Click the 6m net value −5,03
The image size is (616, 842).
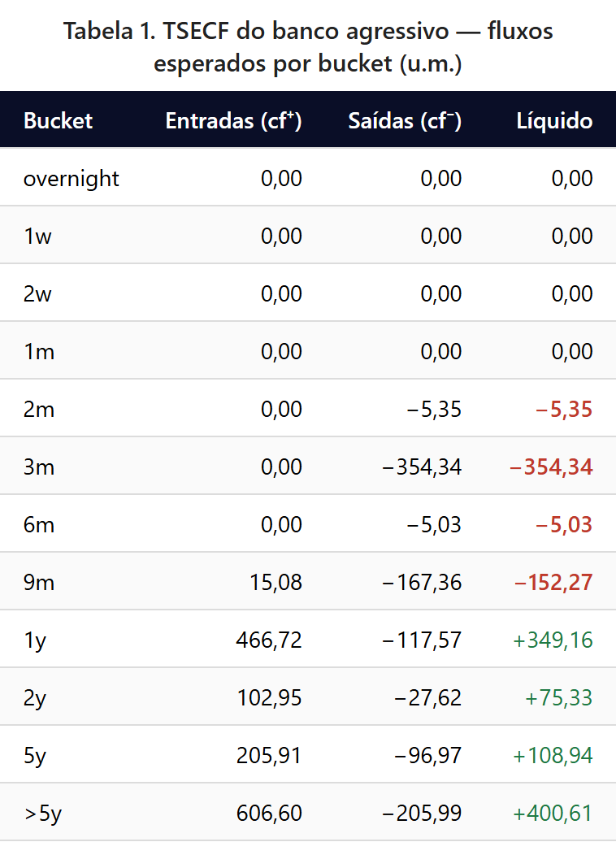coord(564,525)
